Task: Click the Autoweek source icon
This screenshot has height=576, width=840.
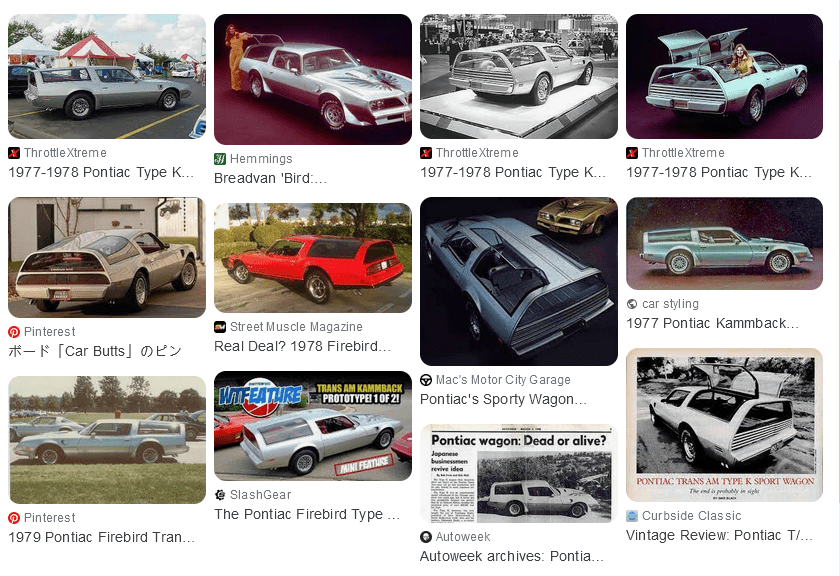Action: click(427, 537)
